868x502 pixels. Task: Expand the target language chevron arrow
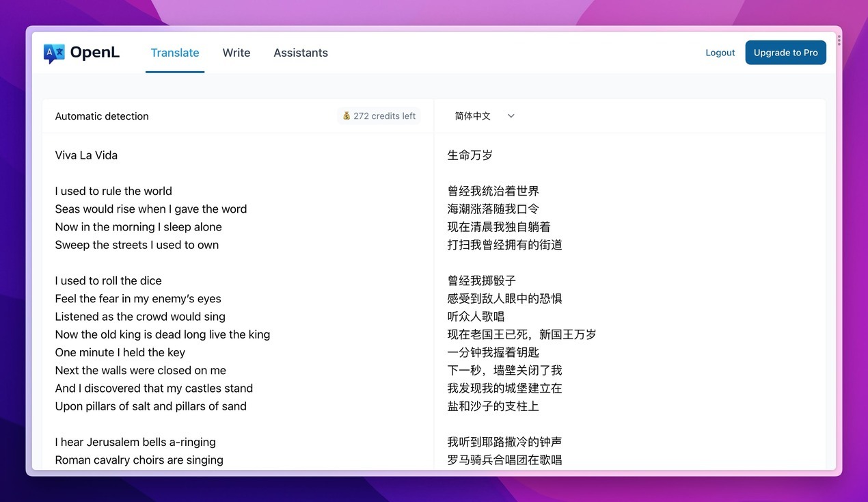click(x=511, y=116)
